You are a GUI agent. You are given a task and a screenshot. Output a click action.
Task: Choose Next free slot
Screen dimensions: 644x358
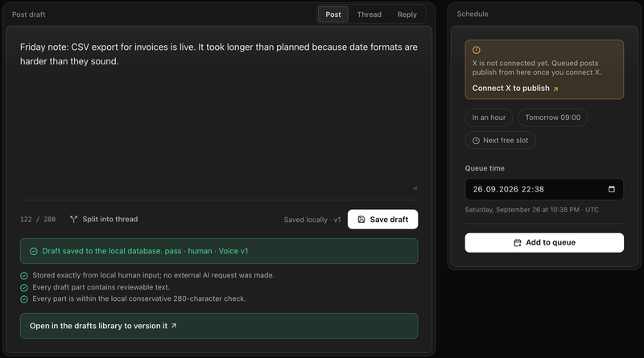tap(500, 141)
